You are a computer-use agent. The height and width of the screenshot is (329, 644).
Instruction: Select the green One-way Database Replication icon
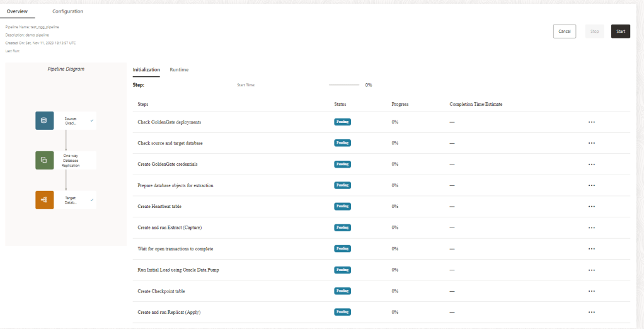click(x=44, y=160)
